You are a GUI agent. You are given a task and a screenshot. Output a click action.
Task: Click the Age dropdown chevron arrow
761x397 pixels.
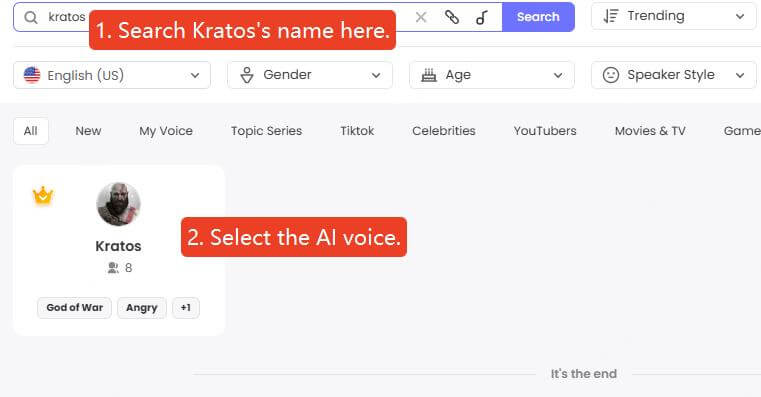(x=558, y=75)
